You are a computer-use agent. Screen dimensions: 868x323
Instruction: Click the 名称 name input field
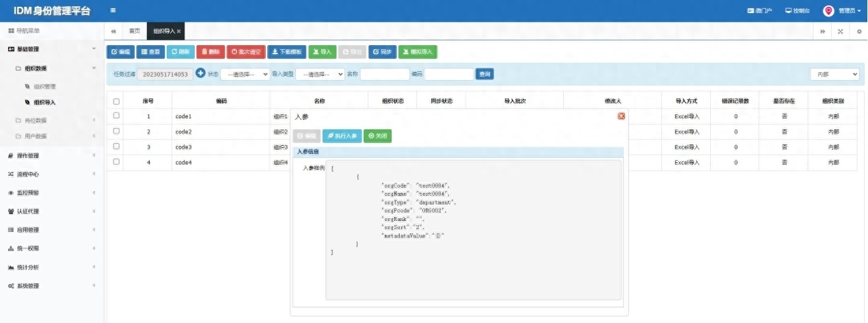click(385, 74)
